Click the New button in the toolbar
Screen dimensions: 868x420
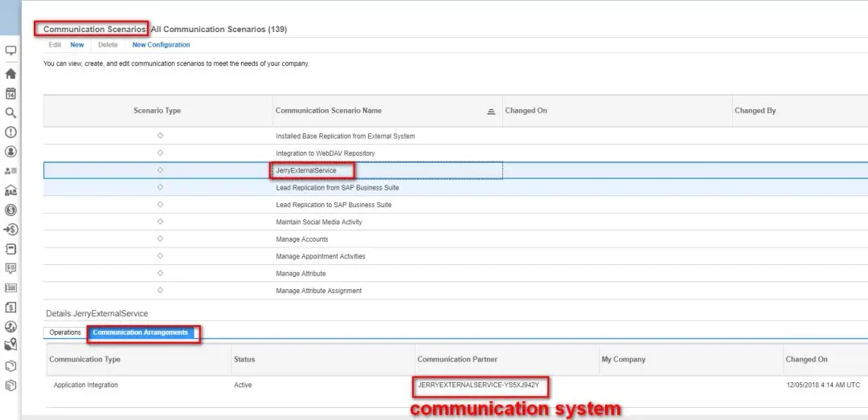[77, 45]
